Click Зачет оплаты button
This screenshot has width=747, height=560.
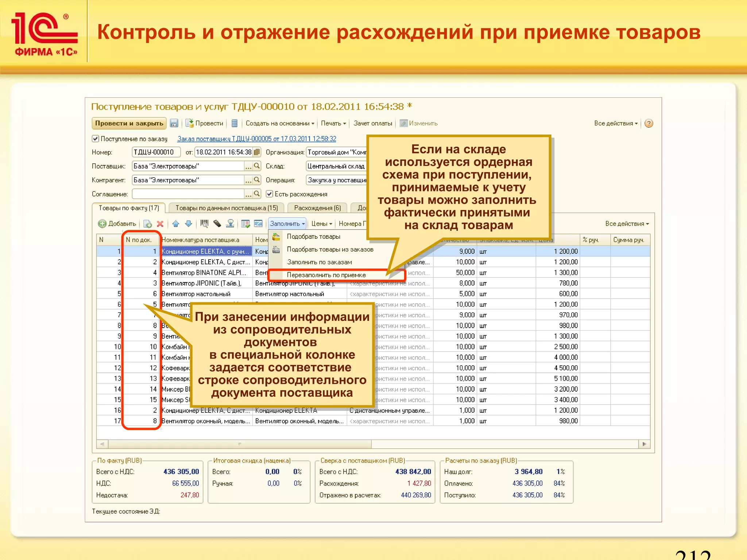click(x=372, y=123)
